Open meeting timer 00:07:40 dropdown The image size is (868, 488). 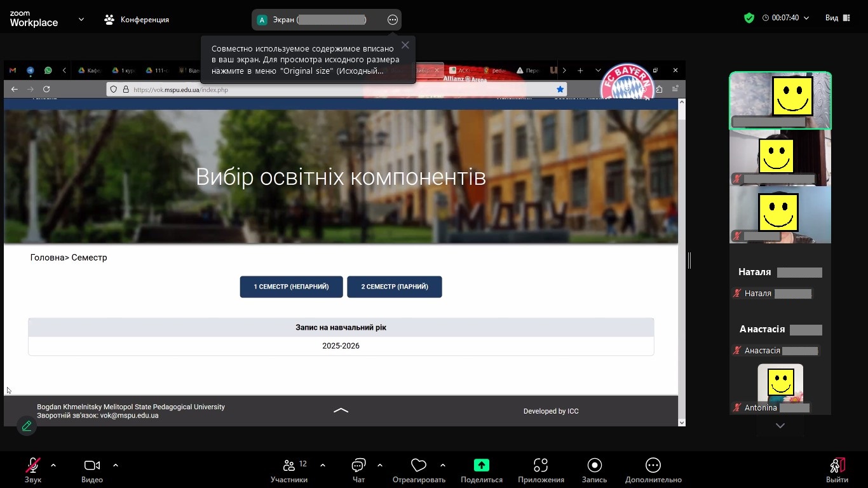coord(786,18)
